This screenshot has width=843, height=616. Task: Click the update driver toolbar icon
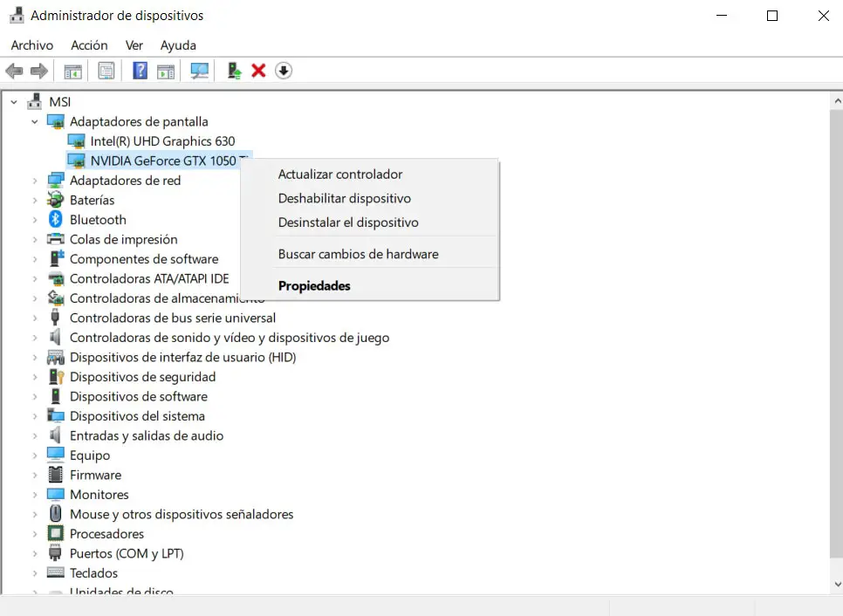click(234, 71)
